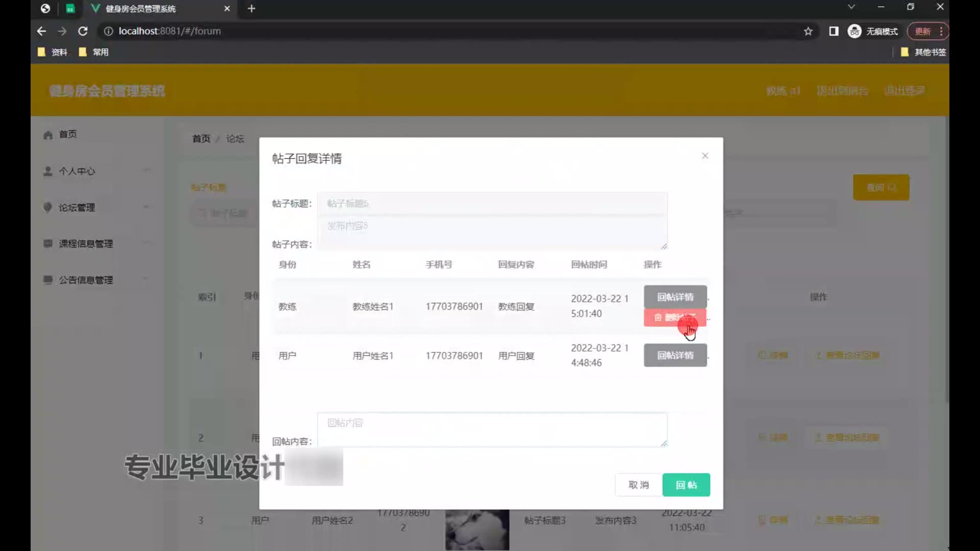Click the page vertical scrollbar
The image size is (980, 551).
(946, 260)
